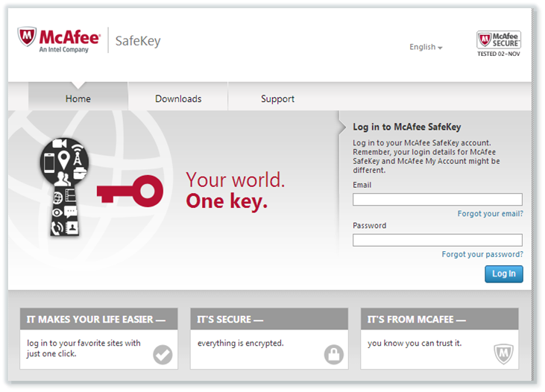
Task: Click 'IT MAKES YOUR LIFE EASIER' card header
Action: (98, 319)
